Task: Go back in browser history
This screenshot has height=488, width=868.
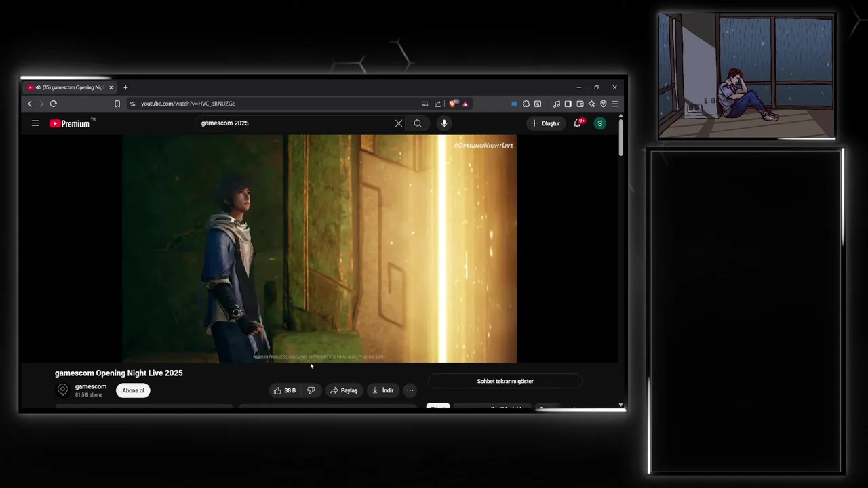Action: (x=30, y=104)
